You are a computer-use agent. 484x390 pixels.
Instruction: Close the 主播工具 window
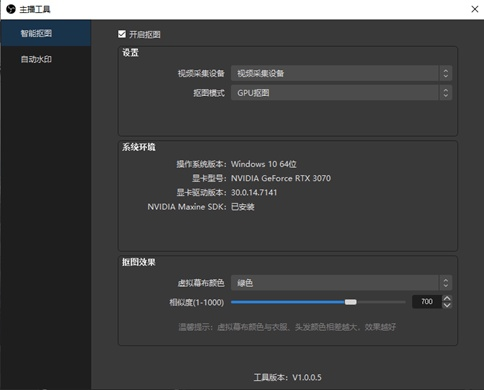click(475, 9)
